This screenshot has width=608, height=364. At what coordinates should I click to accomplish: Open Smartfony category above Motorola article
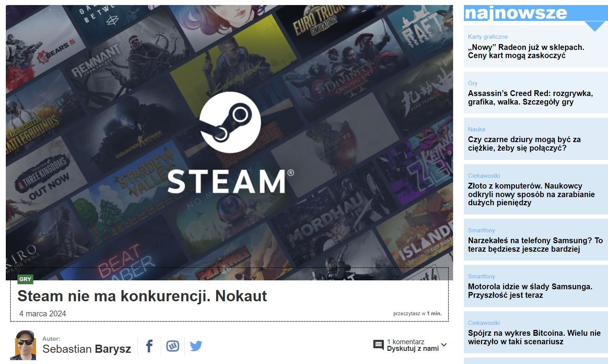(x=481, y=276)
